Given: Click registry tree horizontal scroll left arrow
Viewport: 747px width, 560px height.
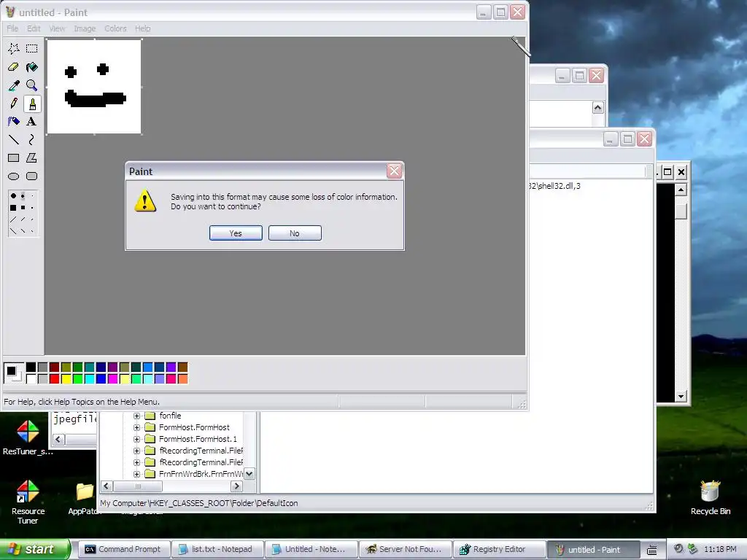Looking at the screenshot, I should coord(107,486).
